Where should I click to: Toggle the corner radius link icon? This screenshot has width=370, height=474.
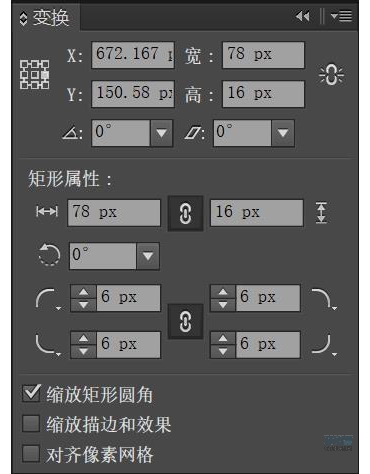[x=185, y=322]
